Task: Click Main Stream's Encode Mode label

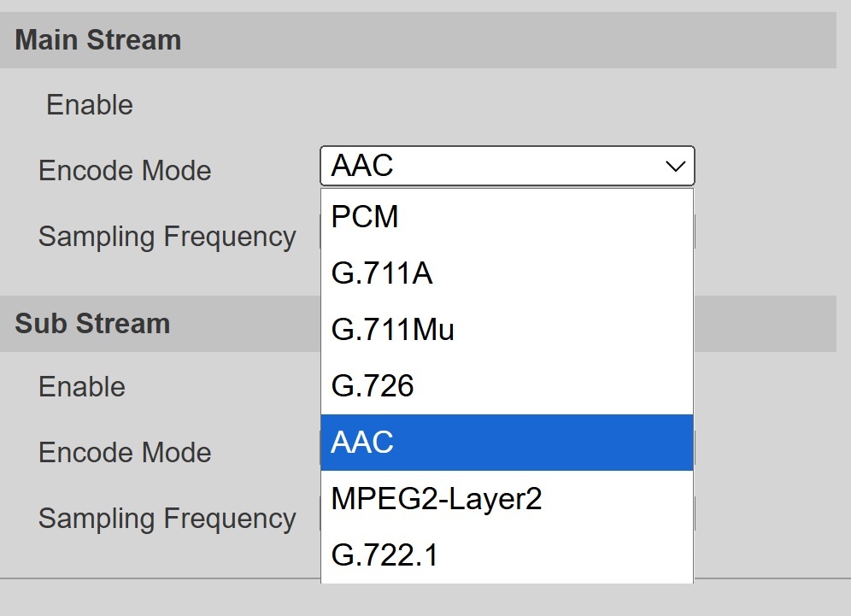Action: click(x=125, y=171)
